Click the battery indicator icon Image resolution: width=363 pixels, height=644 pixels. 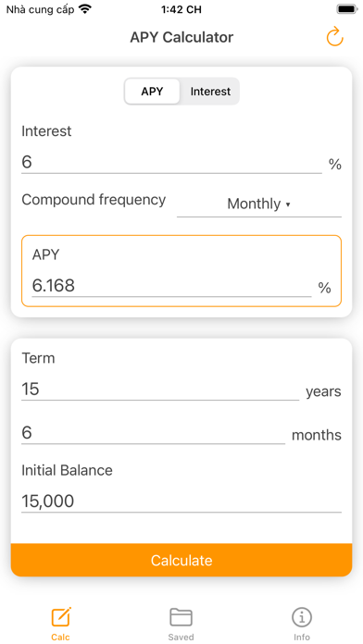point(347,9)
